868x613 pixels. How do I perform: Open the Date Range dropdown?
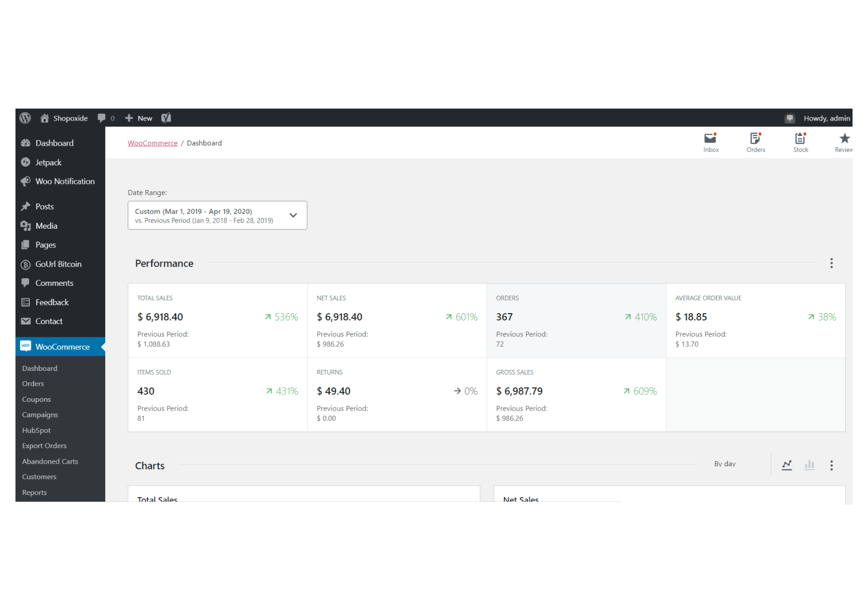click(x=217, y=215)
